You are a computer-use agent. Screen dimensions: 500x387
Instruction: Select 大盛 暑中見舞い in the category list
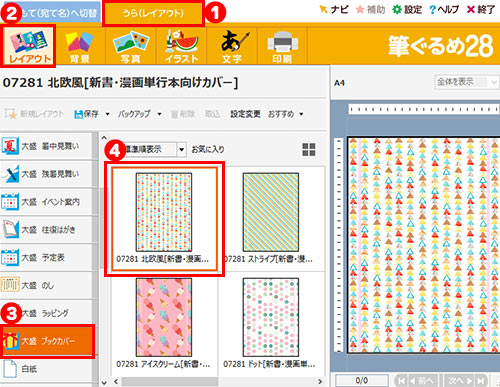tap(46, 146)
